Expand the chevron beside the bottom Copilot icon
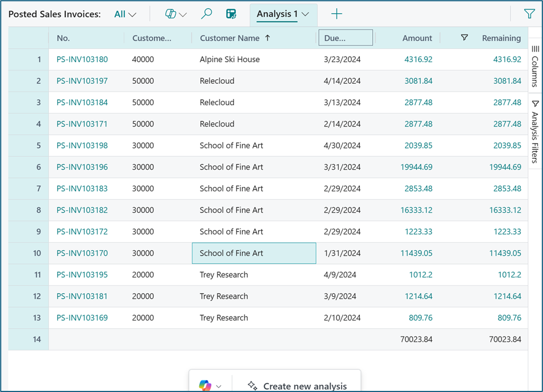543x392 pixels. coord(219,386)
